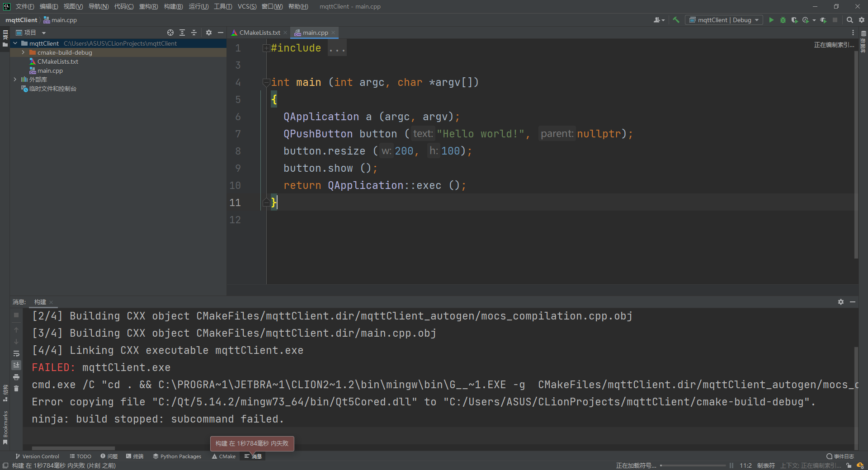This screenshot has width=868, height=470.
Task: Open the VCS menu
Action: click(247, 6)
